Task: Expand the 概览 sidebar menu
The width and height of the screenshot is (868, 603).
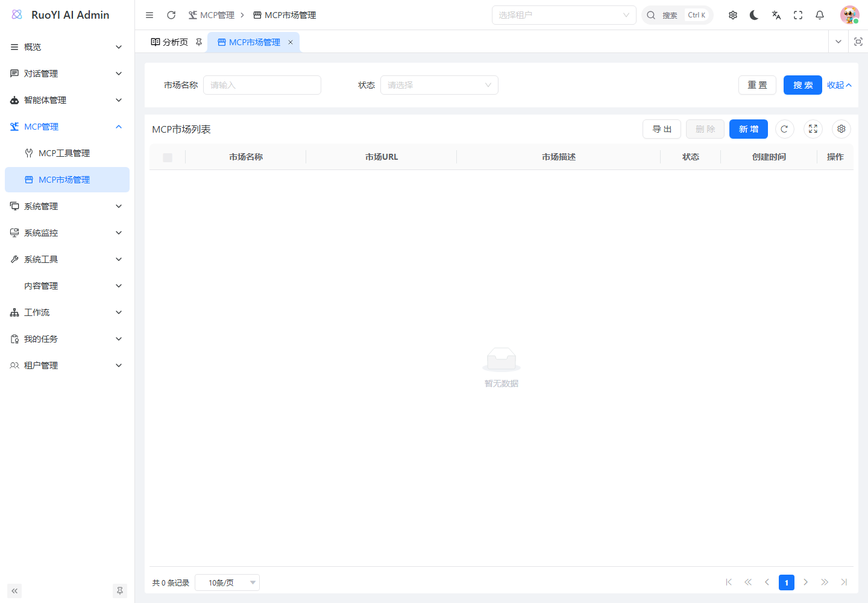Action: point(67,47)
